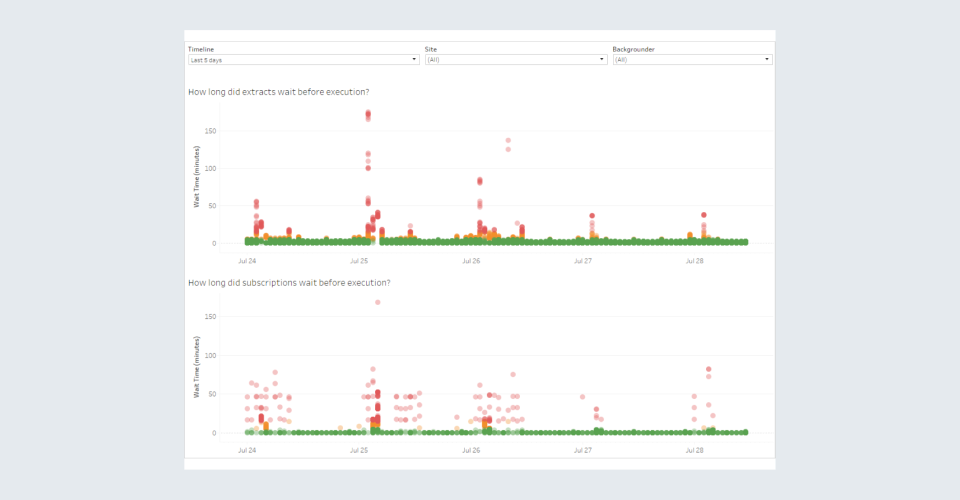Expand the Site filter dropdown

tap(515, 60)
